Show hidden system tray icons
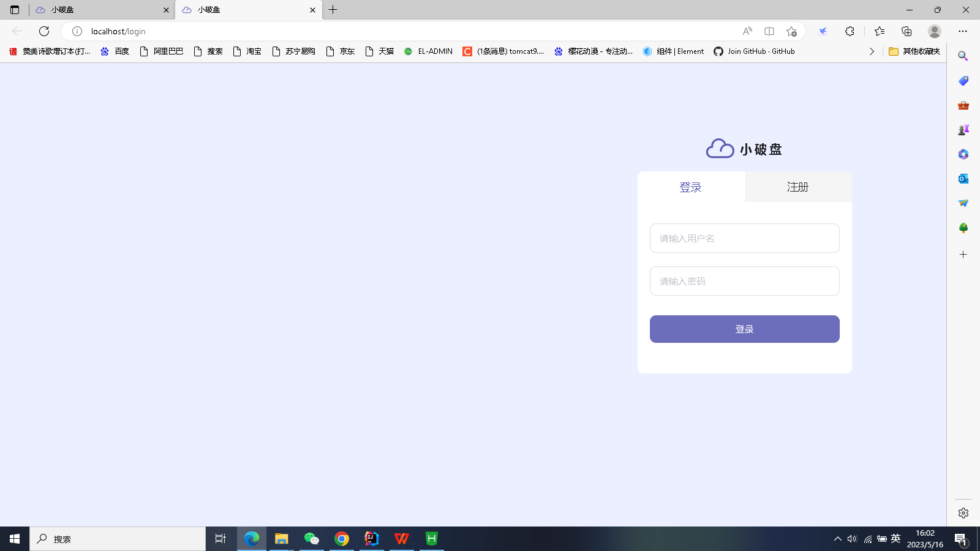Screen dimensions: 980x551 [x=837, y=539]
